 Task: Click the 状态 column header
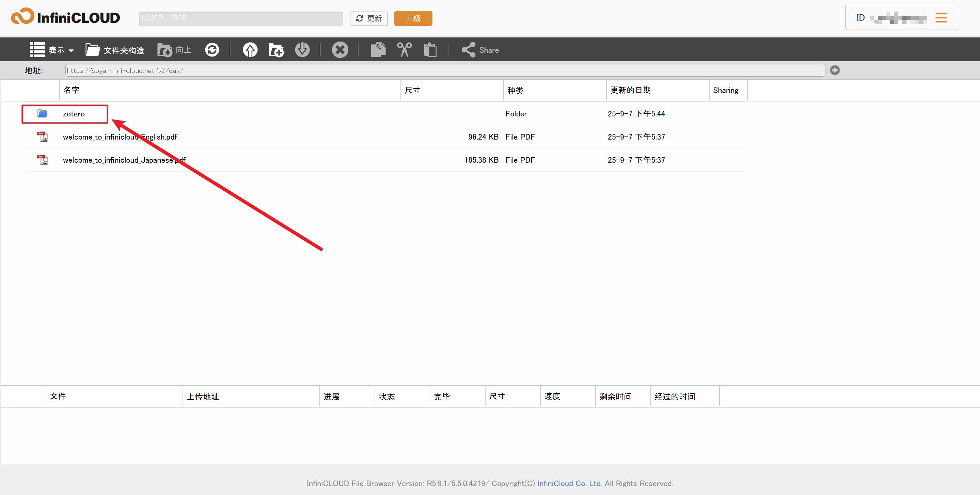[x=402, y=396]
